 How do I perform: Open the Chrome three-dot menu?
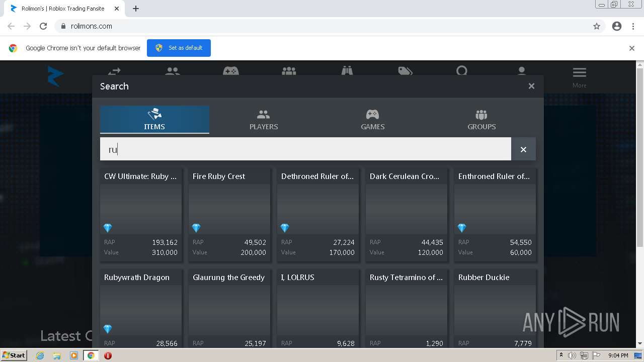click(x=633, y=26)
